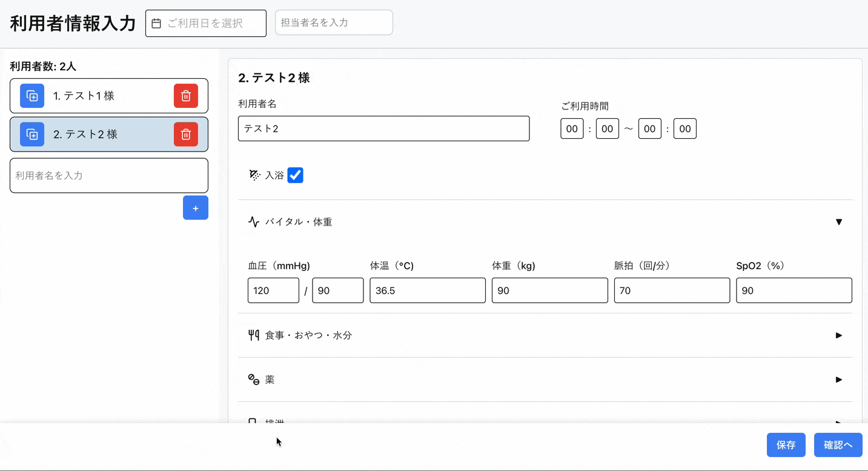
Task: Click the 確認へ button
Action: [x=838, y=444]
